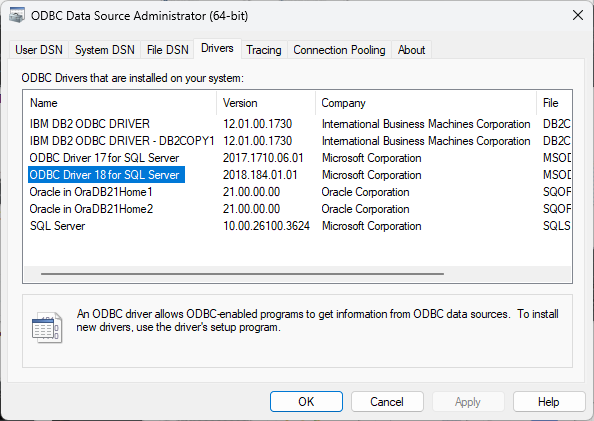The height and width of the screenshot is (421, 594).
Task: Click version 2017.1710.06.01 cell
Action: (263, 158)
